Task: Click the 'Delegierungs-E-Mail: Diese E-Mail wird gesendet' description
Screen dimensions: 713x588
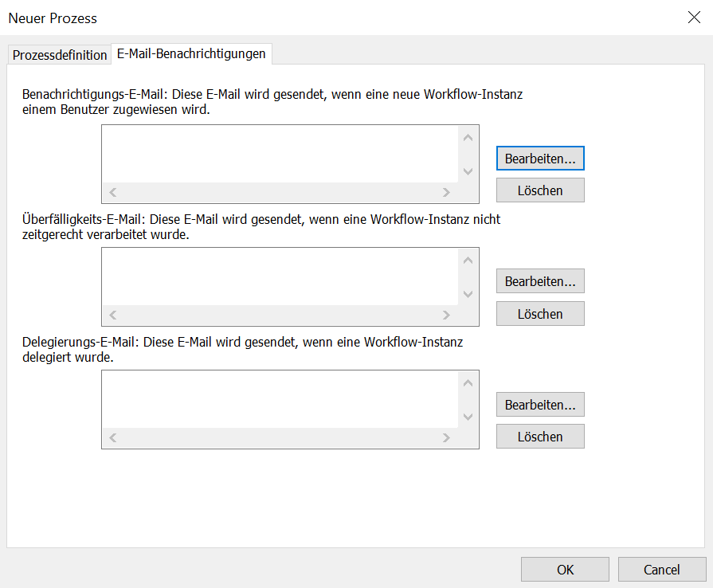Action: click(242, 350)
